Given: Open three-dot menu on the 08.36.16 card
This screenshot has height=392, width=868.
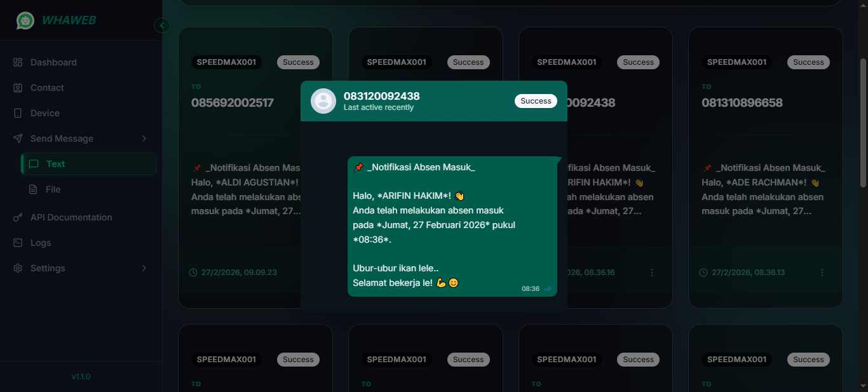Looking at the screenshot, I should [652, 273].
